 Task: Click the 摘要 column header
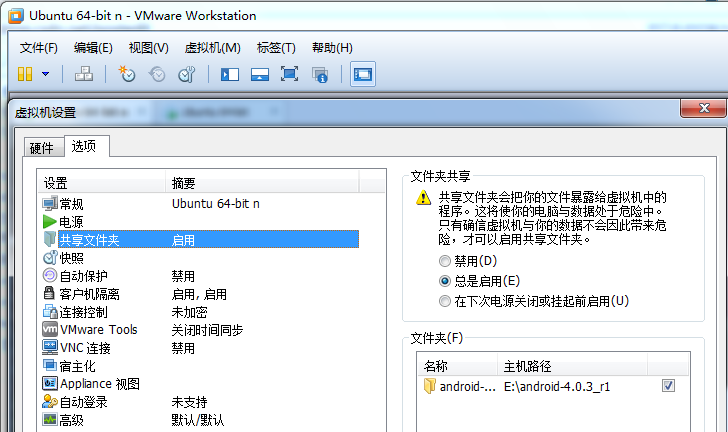(262, 183)
